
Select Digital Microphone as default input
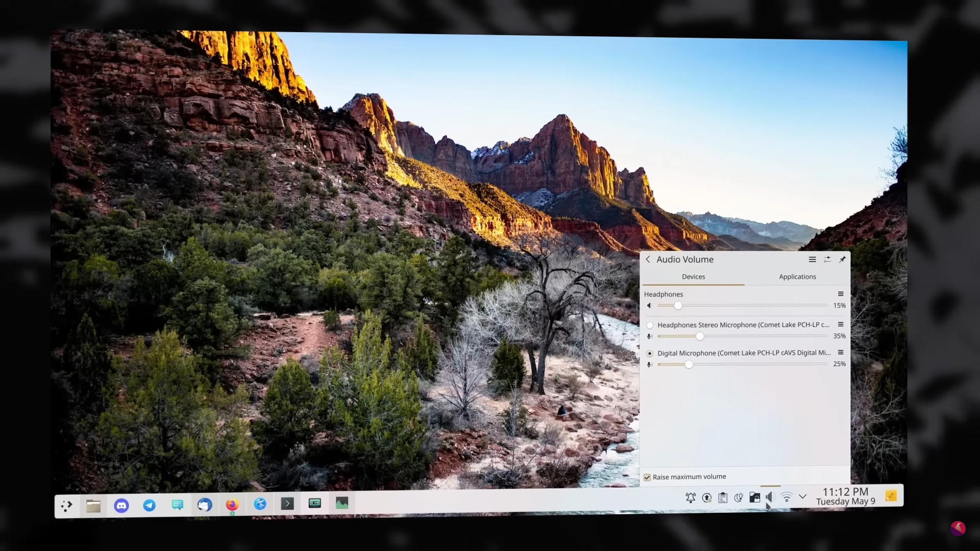click(650, 353)
